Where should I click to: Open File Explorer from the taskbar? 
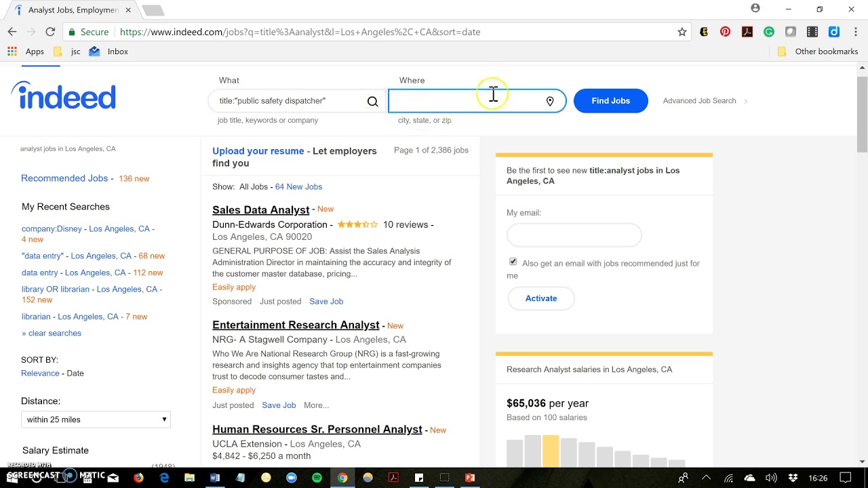coord(190,478)
